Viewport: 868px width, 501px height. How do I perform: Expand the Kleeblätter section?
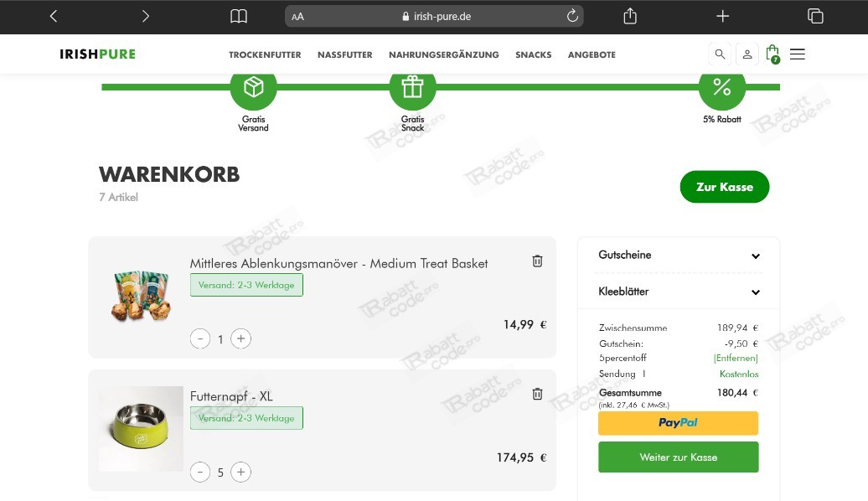click(x=679, y=292)
